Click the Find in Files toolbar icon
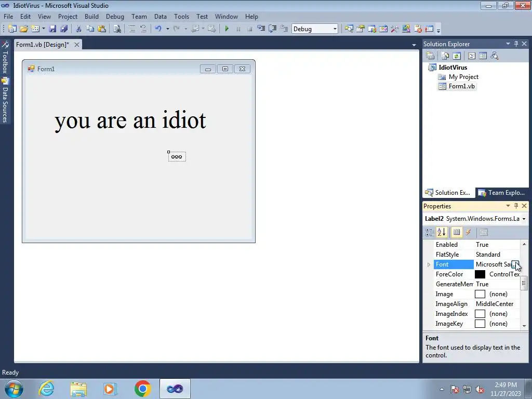This screenshot has width=532, height=399. 117,29
